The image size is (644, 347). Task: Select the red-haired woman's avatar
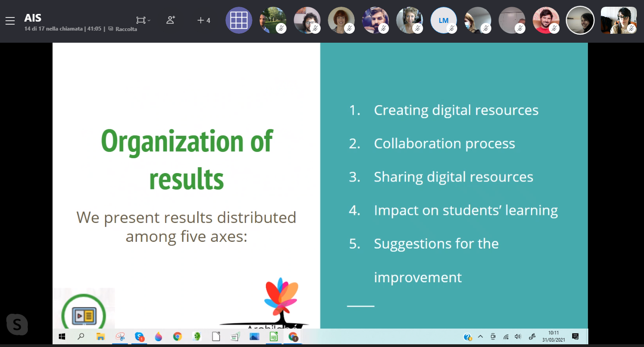(x=341, y=20)
